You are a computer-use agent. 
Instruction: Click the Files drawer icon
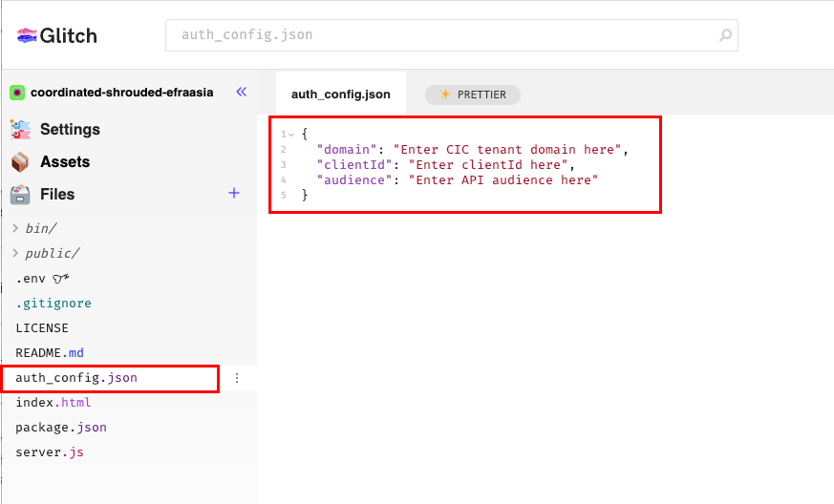(x=20, y=195)
